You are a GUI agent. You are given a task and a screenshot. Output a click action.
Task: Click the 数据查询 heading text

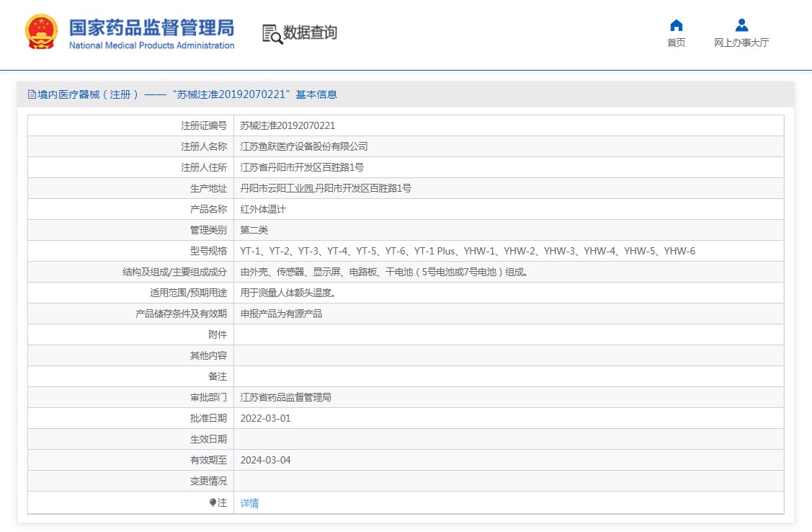310,32
